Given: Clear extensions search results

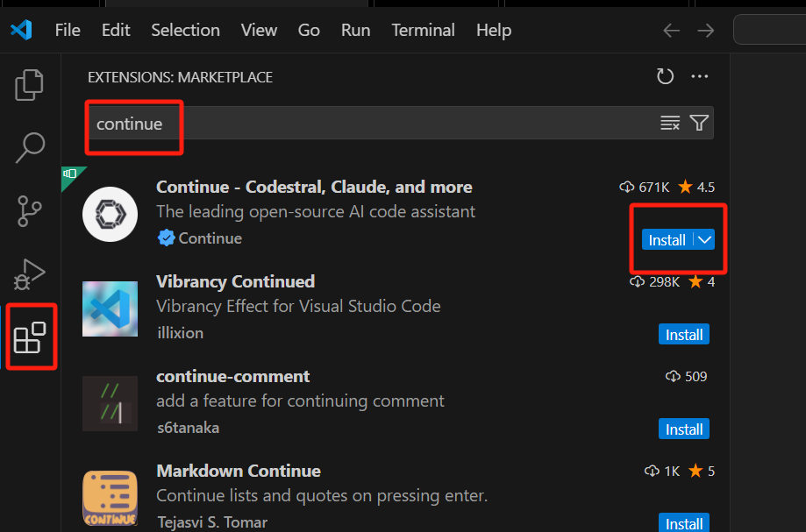Looking at the screenshot, I should click(670, 124).
